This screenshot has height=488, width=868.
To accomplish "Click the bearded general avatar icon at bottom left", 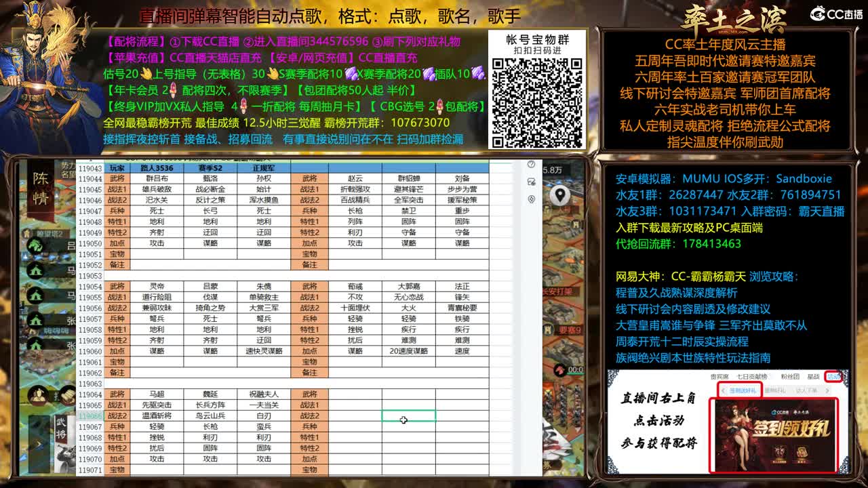I will coord(38,396).
